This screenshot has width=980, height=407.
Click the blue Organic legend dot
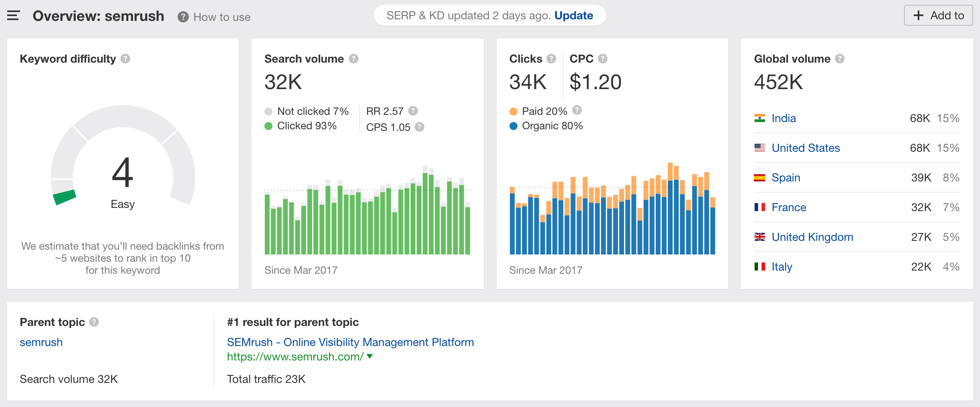coord(513,126)
